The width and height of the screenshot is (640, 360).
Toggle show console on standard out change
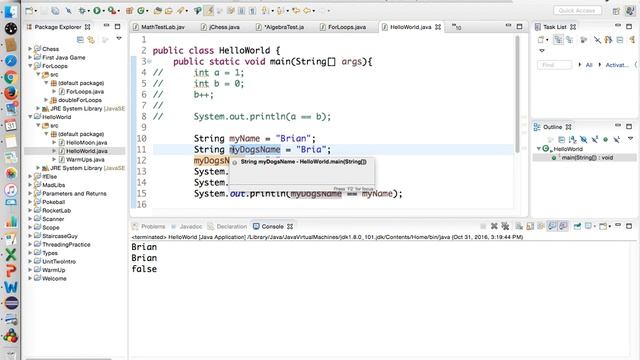tap(552, 226)
